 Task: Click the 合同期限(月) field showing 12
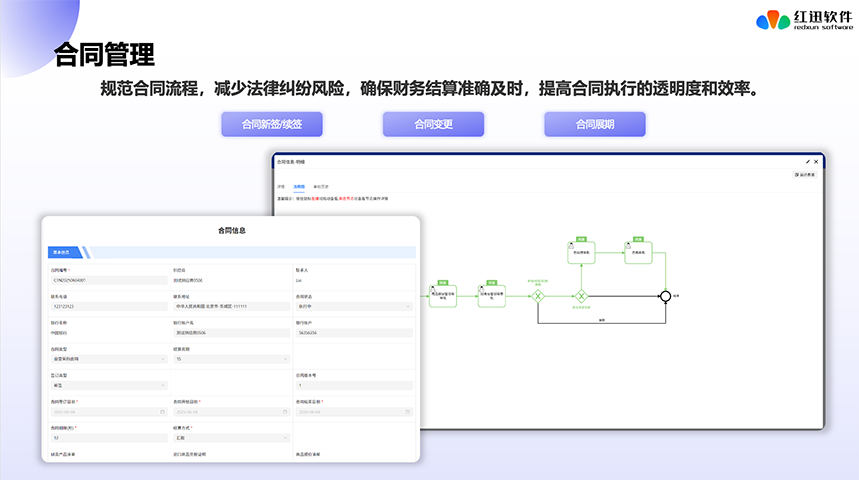click(109, 438)
